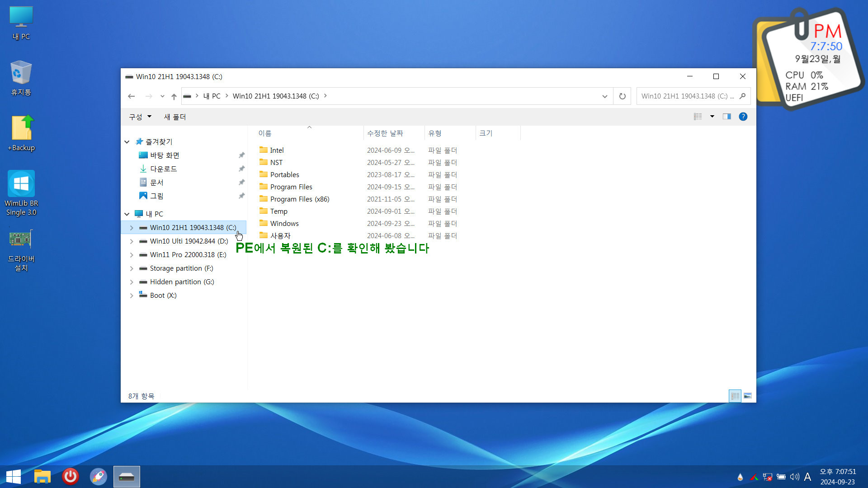Select 그림 in quick access

coord(157,196)
